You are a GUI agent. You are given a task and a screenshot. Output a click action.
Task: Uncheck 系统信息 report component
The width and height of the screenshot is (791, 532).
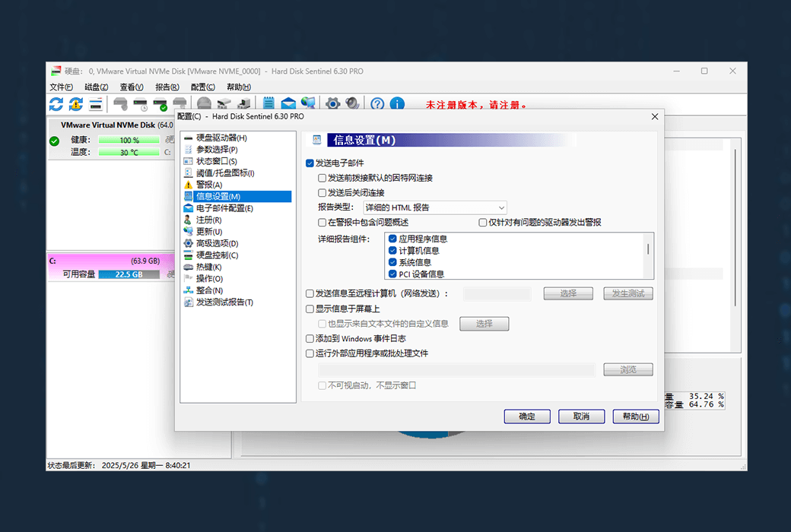[x=392, y=262]
